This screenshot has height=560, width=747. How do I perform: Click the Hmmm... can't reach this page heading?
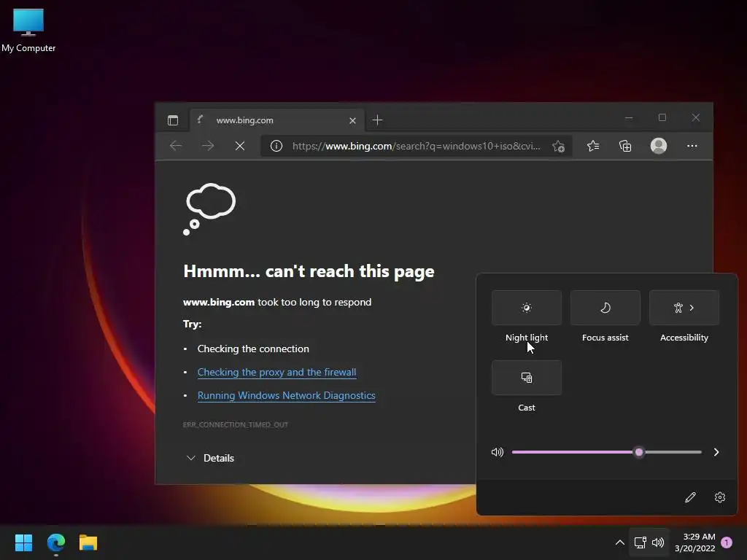[309, 271]
